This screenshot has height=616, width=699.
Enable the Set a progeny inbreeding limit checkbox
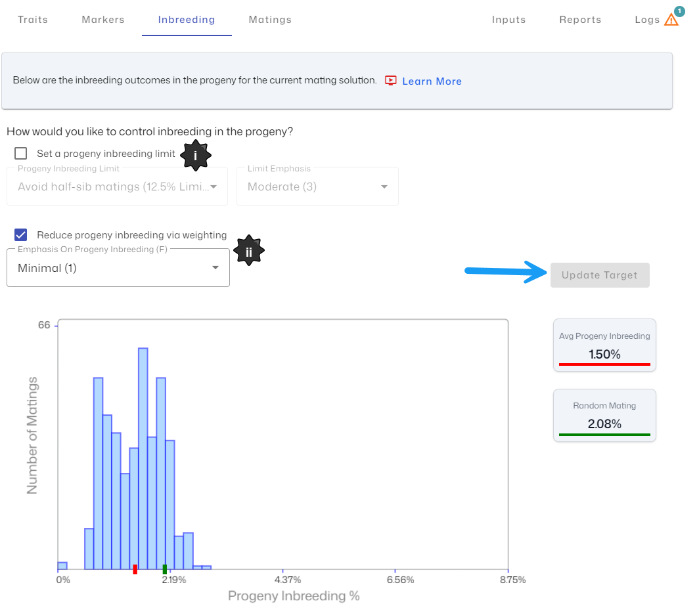point(21,154)
